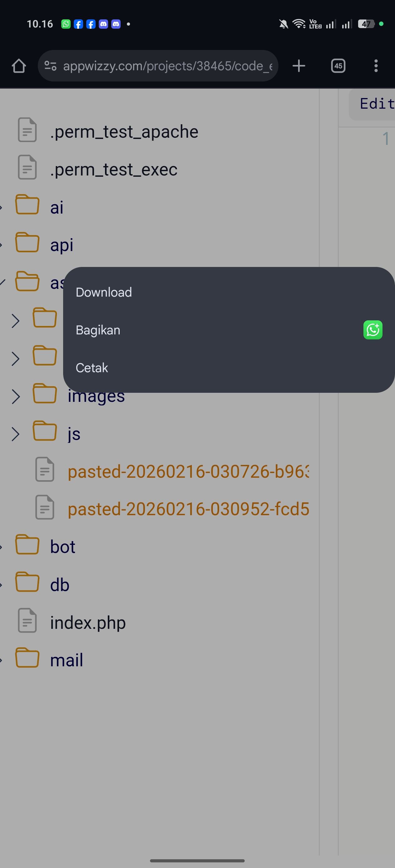
Task: Expand the images folder chevron
Action: (x=16, y=396)
